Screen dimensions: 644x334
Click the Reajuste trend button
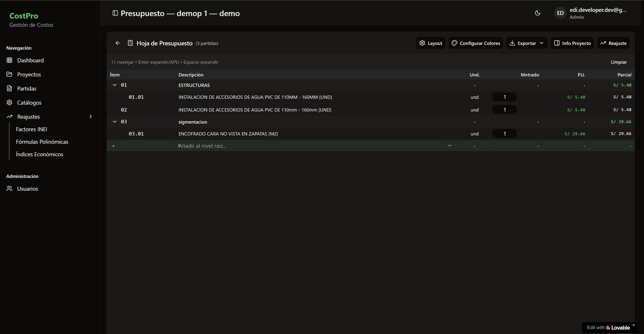tap(613, 43)
